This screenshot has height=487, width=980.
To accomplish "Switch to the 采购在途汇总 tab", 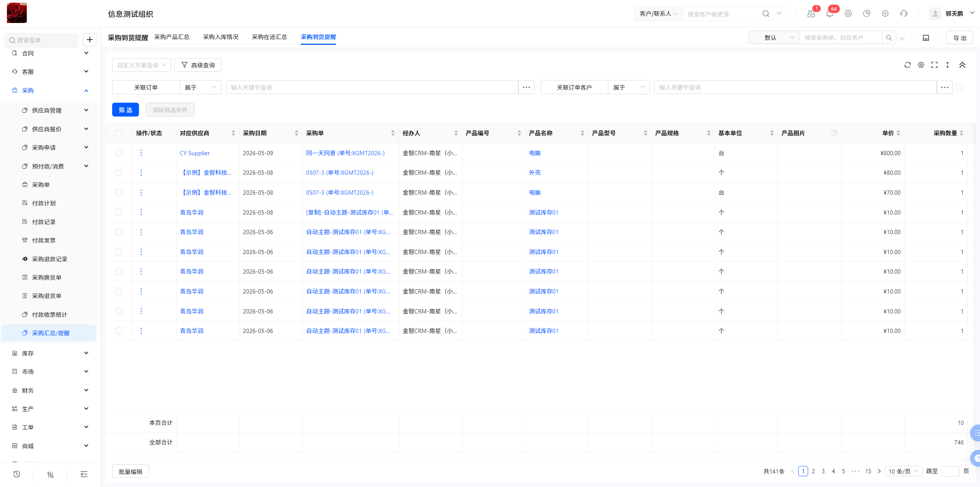I will 269,37.
